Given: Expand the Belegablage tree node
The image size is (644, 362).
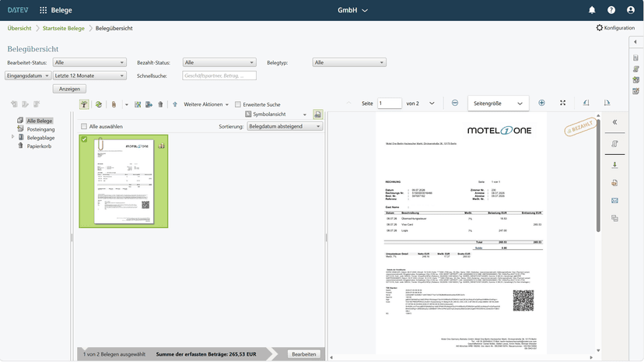Looking at the screenshot, I should pyautogui.click(x=12, y=136).
